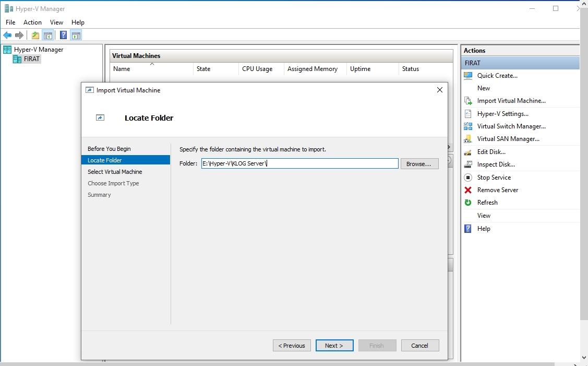
Task: Click the Back arrow in toolbar
Action: click(x=7, y=36)
